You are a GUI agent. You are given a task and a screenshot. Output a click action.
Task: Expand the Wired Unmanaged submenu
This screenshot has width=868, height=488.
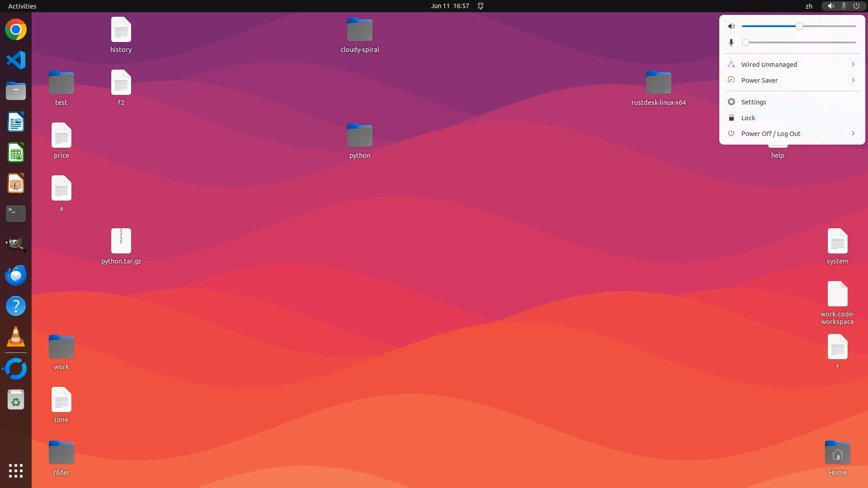point(792,65)
